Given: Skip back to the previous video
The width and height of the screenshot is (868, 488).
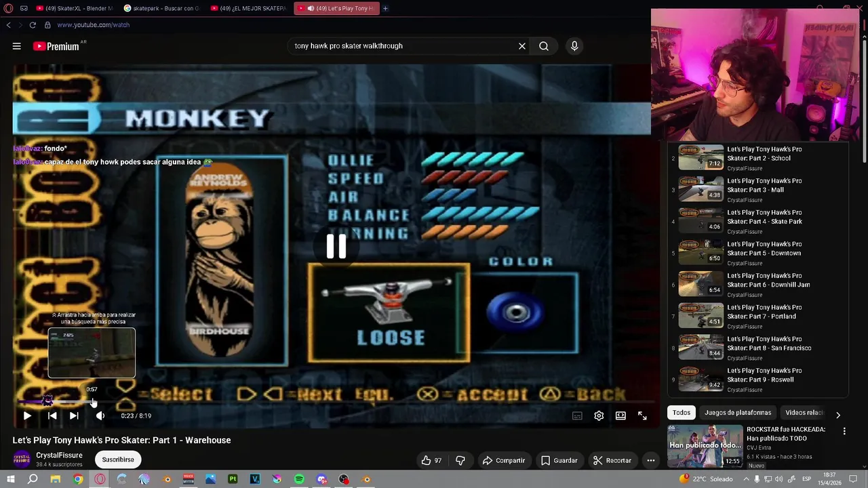Looking at the screenshot, I should point(52,415).
